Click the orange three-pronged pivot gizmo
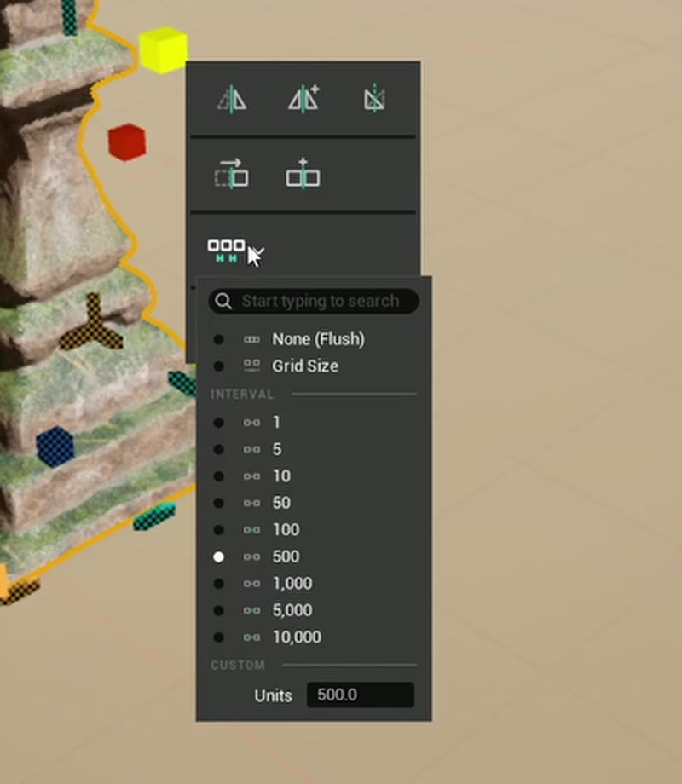682x784 pixels. pos(91,324)
